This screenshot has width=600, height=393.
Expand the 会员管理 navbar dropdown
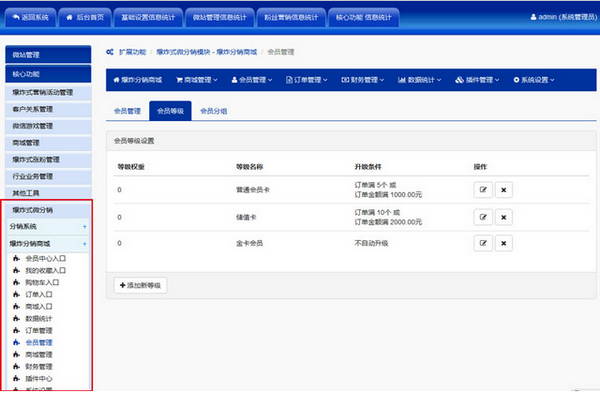(252, 80)
